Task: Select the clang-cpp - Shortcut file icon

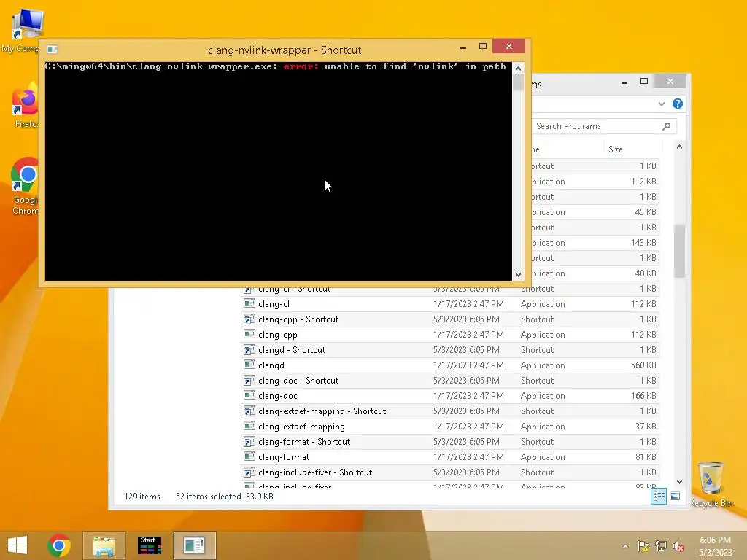Action: pyautogui.click(x=249, y=319)
